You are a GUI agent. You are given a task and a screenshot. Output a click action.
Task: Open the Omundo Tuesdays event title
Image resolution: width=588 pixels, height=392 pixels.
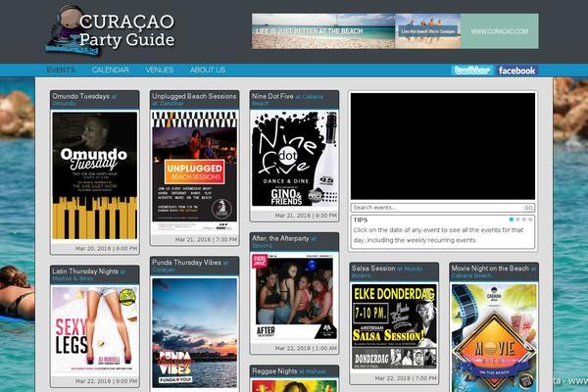(80, 96)
